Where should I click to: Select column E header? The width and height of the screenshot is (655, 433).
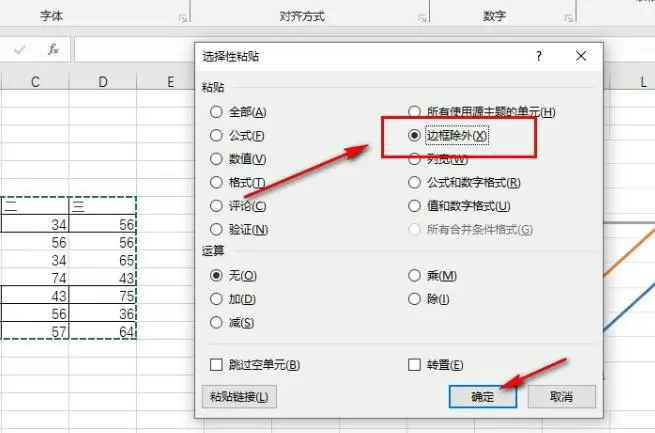(x=170, y=82)
